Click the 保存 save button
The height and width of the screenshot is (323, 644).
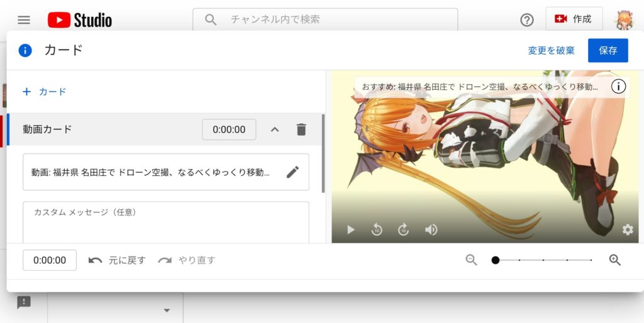pos(608,50)
